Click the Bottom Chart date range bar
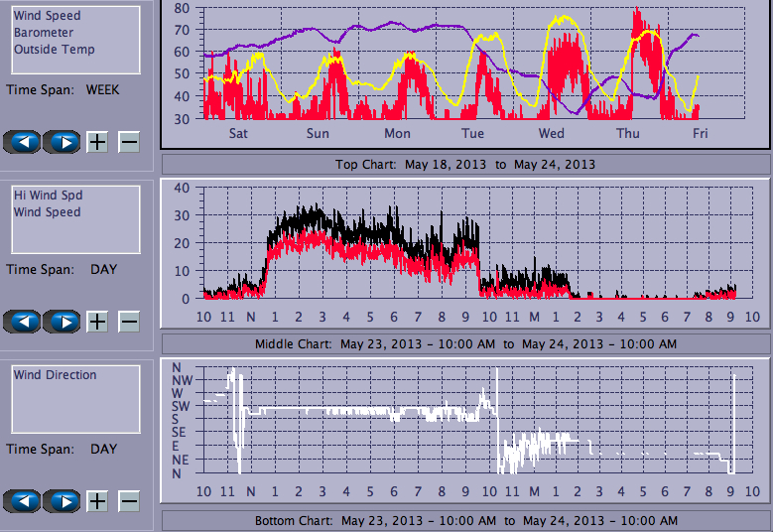The width and height of the screenshot is (773, 532). pos(465,521)
